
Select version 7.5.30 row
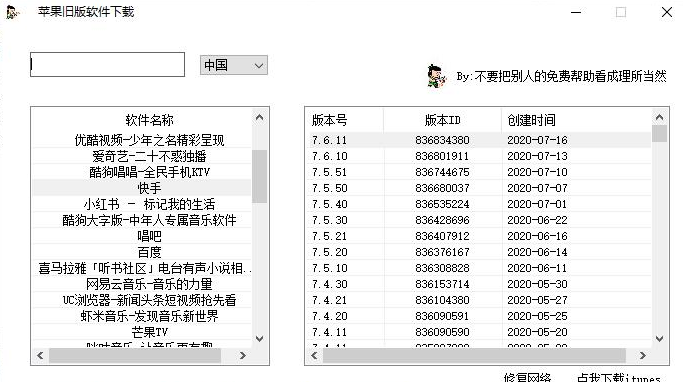479,220
